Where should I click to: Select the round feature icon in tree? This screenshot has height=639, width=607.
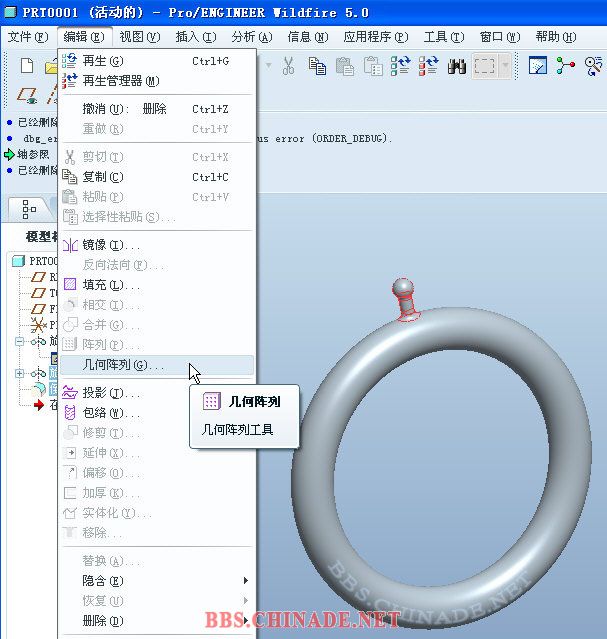pyautogui.click(x=39, y=389)
